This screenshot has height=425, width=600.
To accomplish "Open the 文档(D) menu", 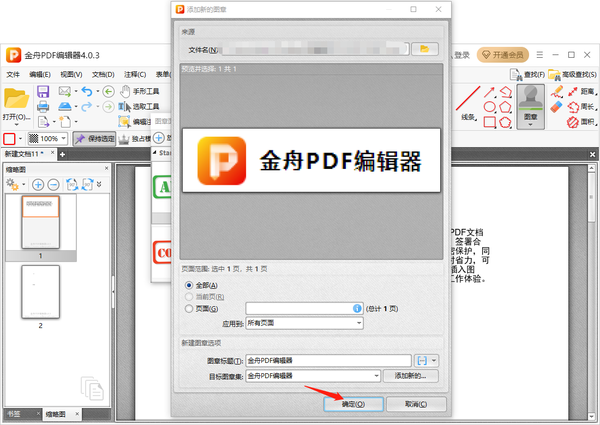I will (x=102, y=74).
